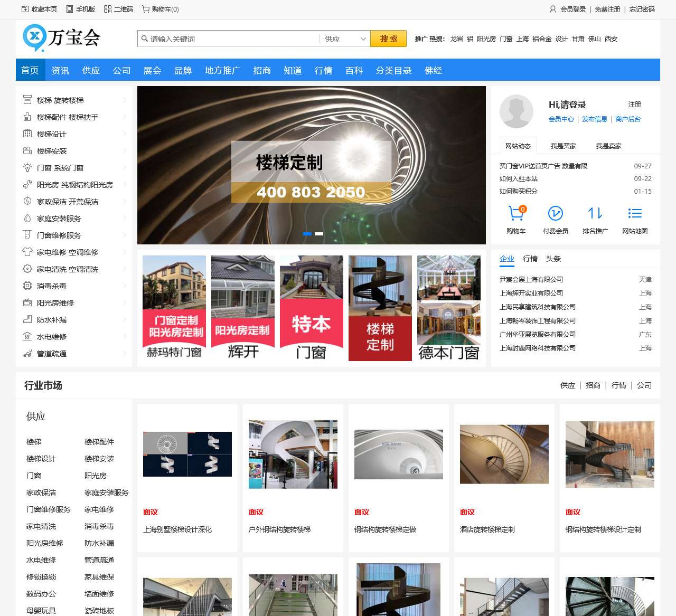
Task: Open the 会员登录 link
Action: coord(572,10)
